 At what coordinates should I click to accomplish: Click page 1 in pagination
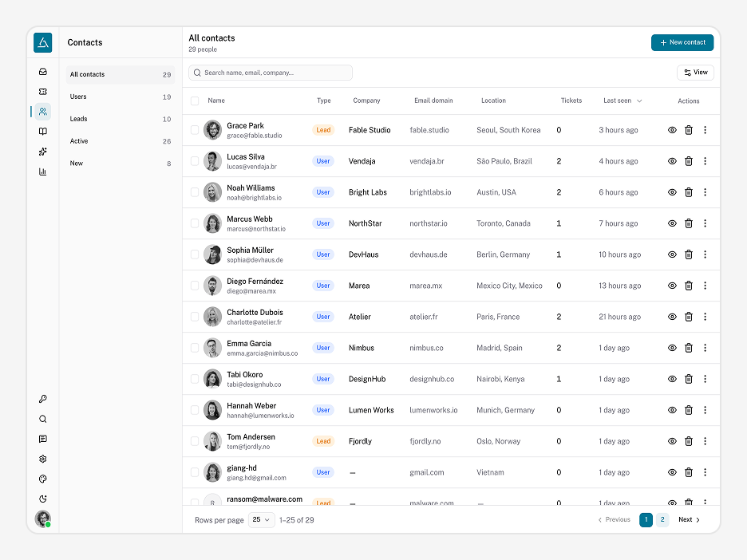[646, 519]
